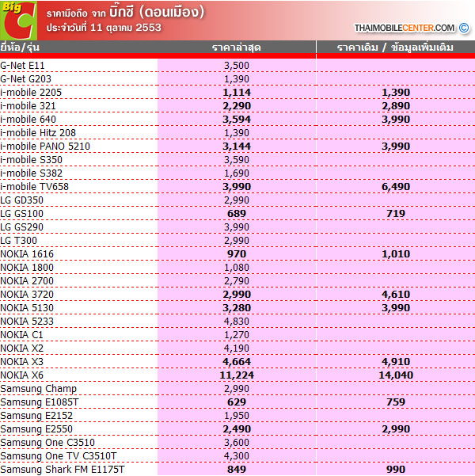Click NOKIA 1616 latest price 970
The width and height of the screenshot is (475, 476).
237,253
